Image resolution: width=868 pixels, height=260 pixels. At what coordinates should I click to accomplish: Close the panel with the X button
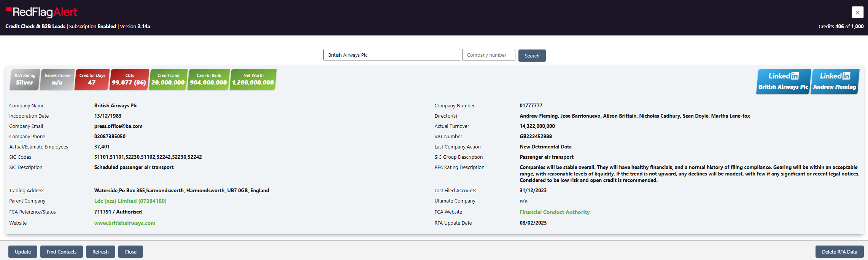click(x=857, y=12)
